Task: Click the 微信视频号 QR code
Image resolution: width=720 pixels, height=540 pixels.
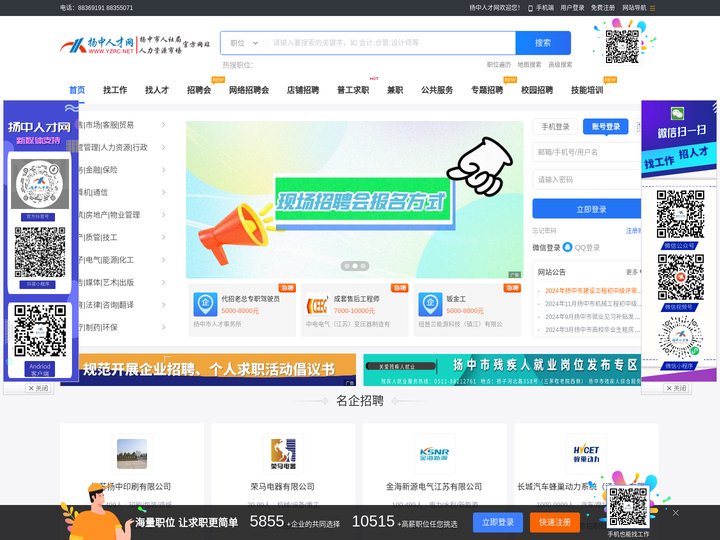Action: [681, 277]
